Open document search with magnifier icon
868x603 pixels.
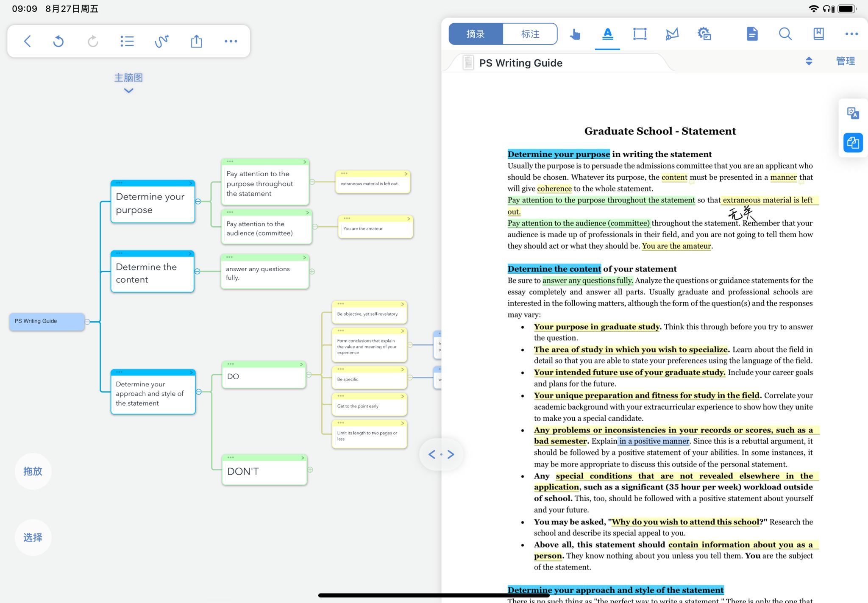click(x=785, y=34)
